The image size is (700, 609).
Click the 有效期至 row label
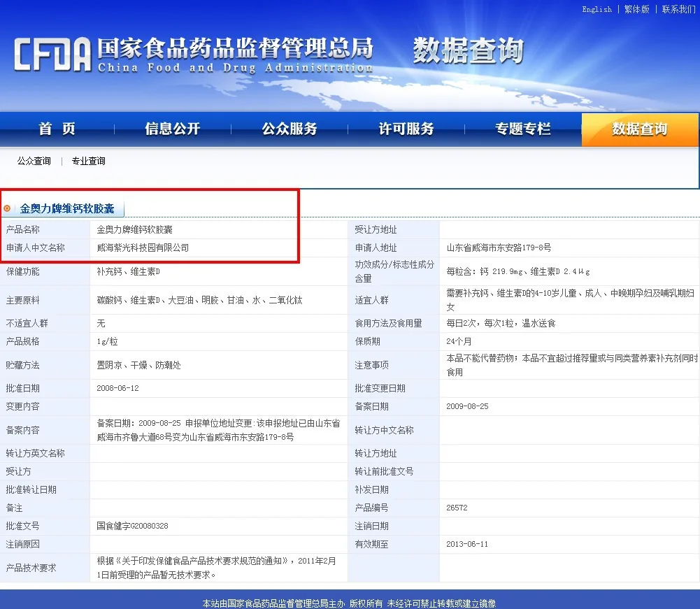(371, 544)
